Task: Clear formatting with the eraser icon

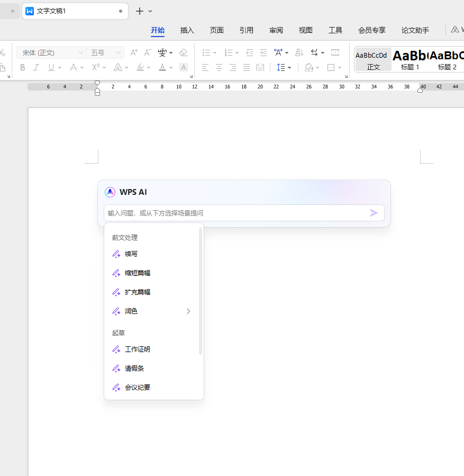Action: [x=183, y=52]
